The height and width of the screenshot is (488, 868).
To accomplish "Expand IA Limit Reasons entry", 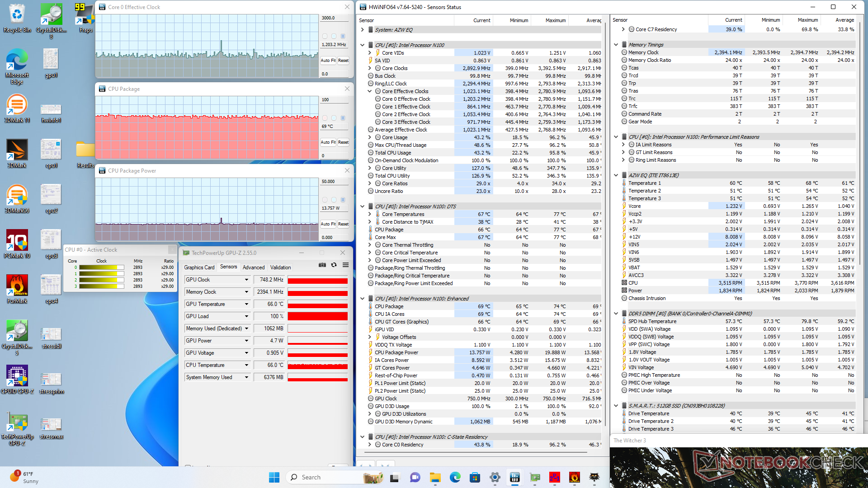I will [623, 145].
